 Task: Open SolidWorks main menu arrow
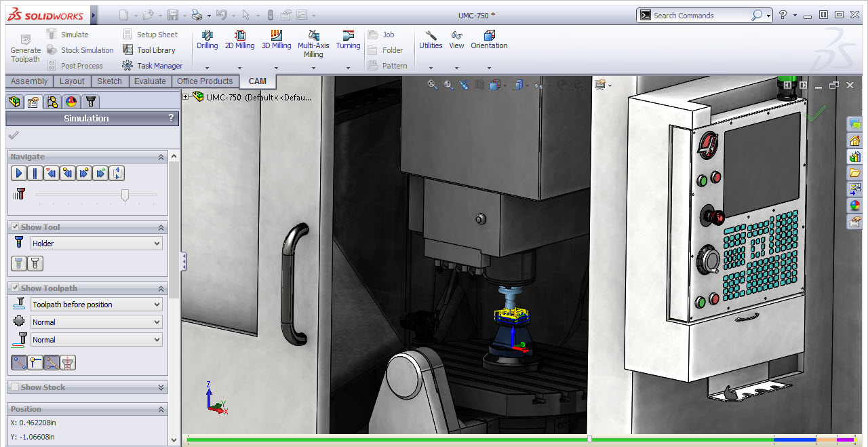pyautogui.click(x=94, y=14)
